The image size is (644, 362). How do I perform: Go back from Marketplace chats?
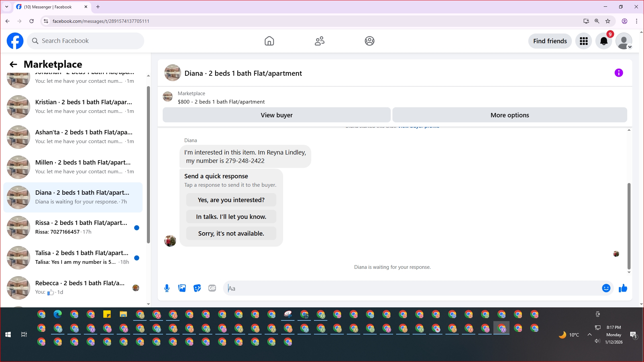tap(13, 64)
